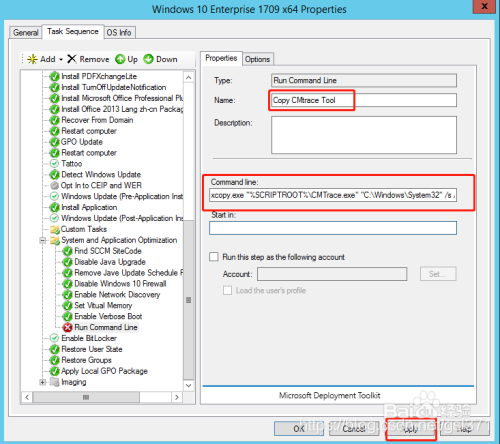500x444 pixels.
Task: Click the horizontal scrollbar thumb in tree
Action: point(86,397)
